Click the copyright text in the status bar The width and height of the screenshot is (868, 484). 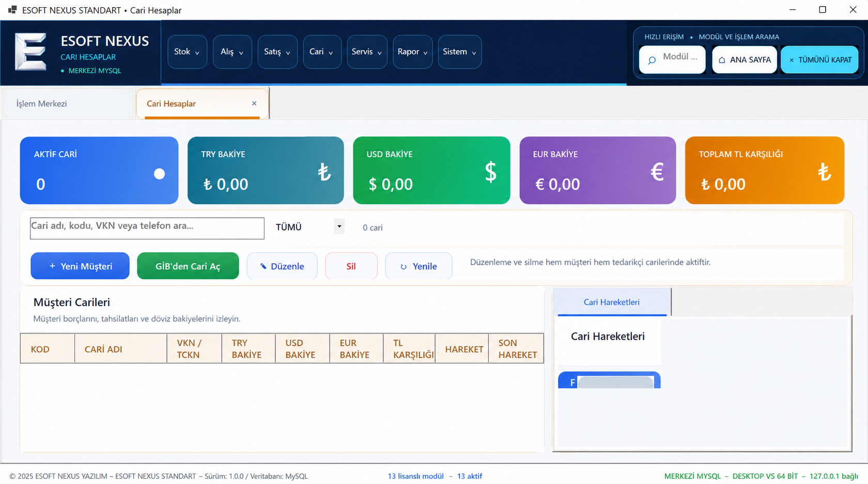click(x=159, y=476)
